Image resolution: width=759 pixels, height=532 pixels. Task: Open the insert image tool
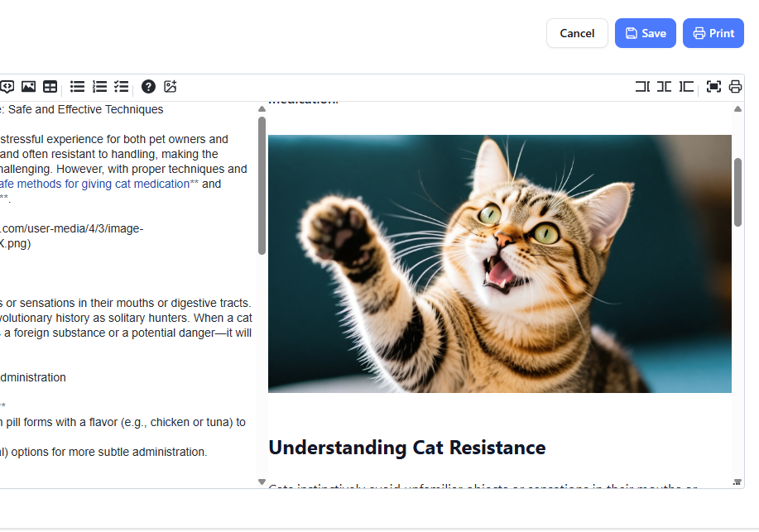point(28,86)
